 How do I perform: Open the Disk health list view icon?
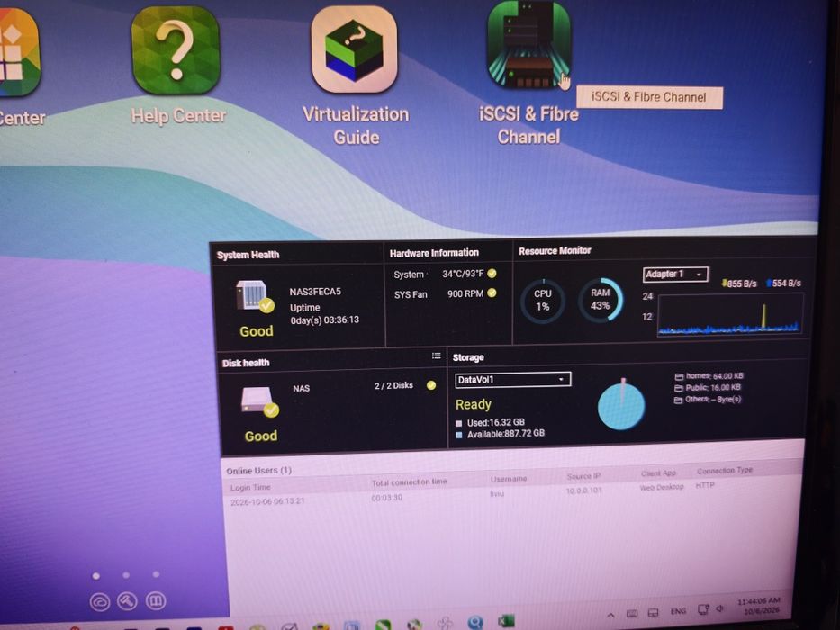[x=437, y=355]
